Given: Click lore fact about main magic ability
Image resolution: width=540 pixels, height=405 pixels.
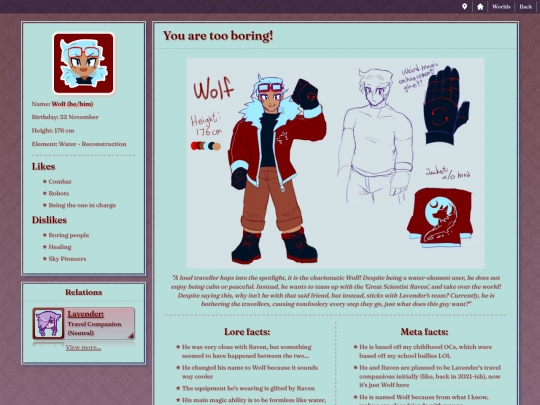Looking at the screenshot, I should (x=254, y=400).
